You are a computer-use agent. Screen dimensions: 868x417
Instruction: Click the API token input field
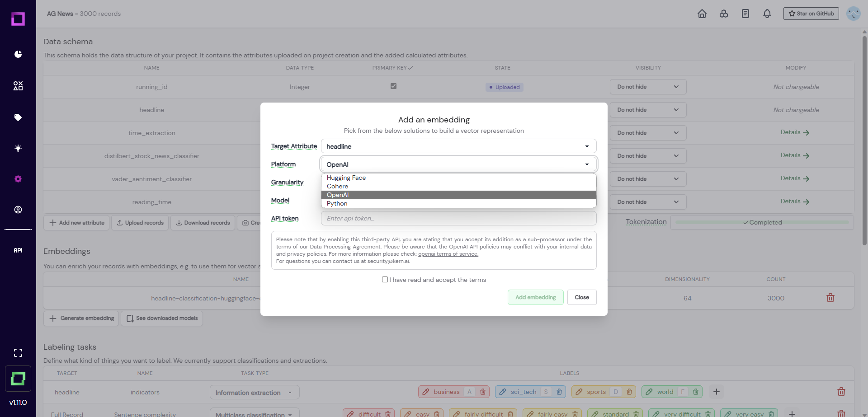[459, 218]
